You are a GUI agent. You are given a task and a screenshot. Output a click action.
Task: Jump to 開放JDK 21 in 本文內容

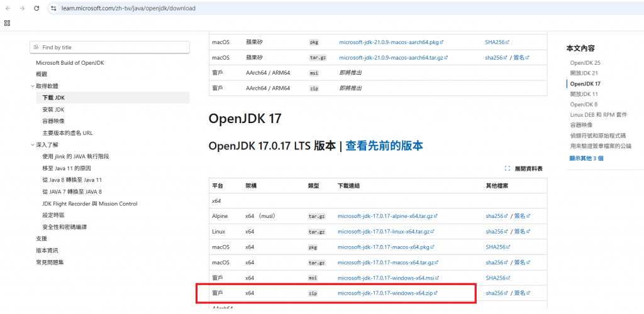[584, 73]
